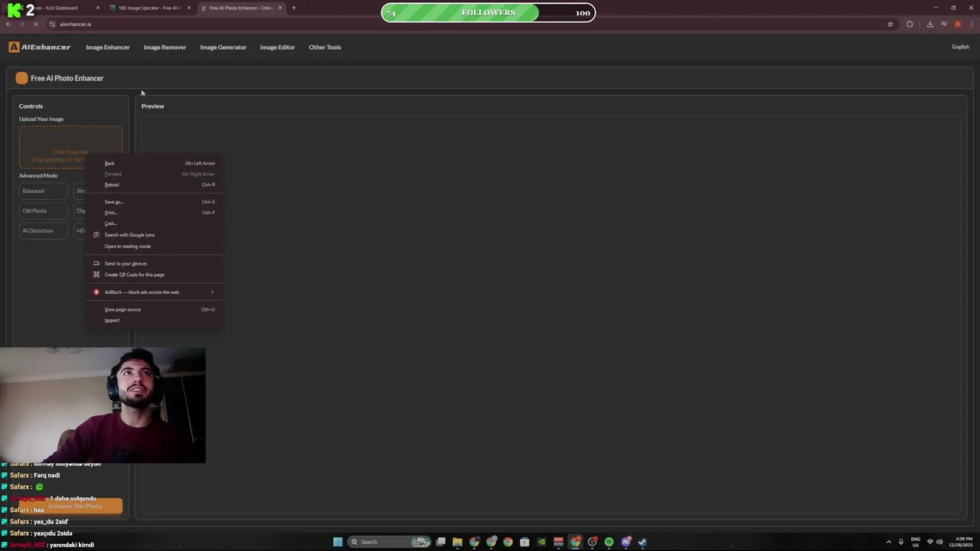Click the followers goal progress bar
This screenshot has width=980, height=551.
click(x=488, y=12)
